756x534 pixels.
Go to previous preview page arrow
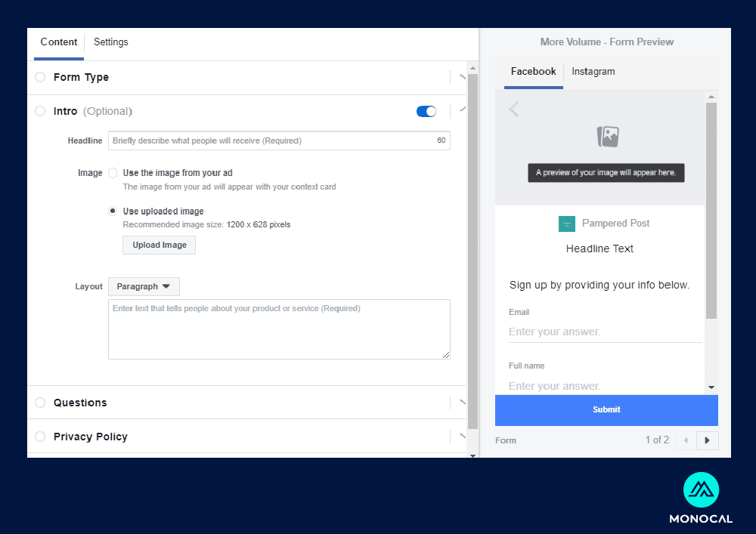(686, 440)
